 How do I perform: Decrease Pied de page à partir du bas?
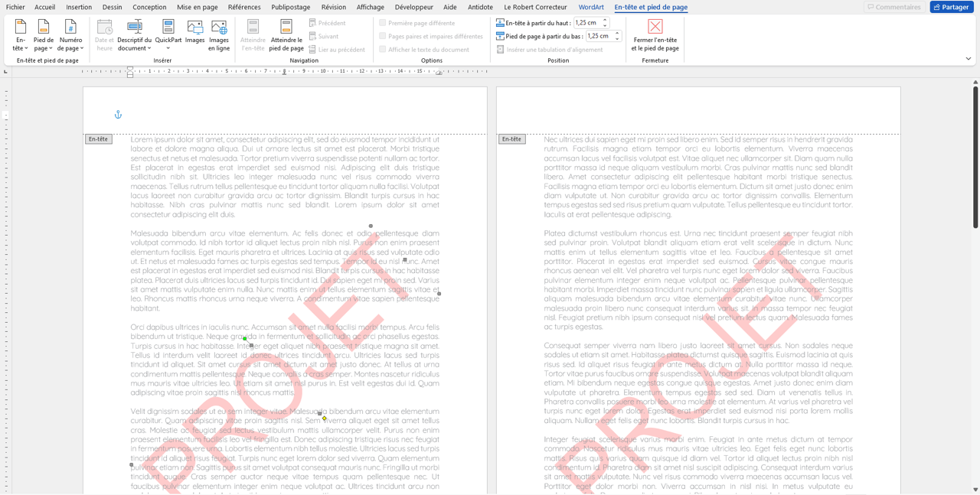pos(617,38)
